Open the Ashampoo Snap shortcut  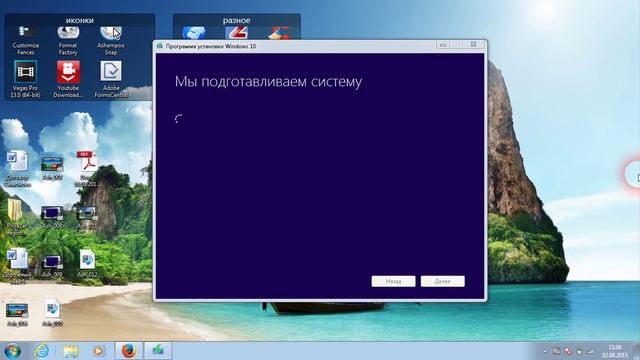pos(111,40)
